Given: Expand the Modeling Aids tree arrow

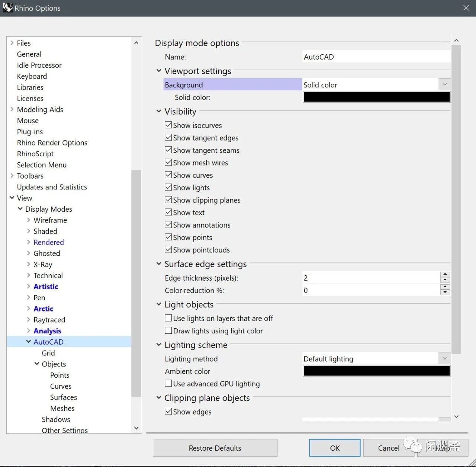Looking at the screenshot, I should [x=12, y=109].
